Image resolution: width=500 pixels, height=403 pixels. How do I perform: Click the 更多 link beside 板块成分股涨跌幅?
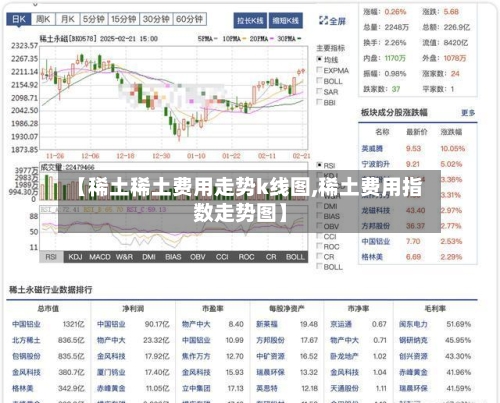[468, 113]
